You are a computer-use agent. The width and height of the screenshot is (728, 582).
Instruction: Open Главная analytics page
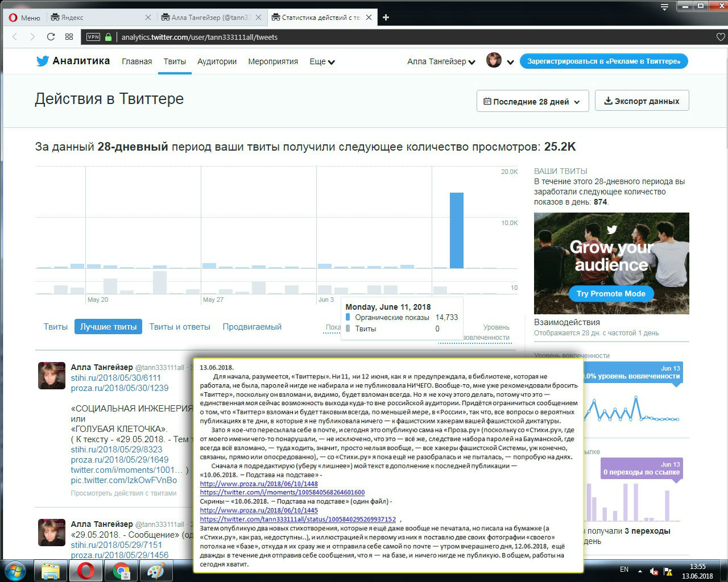(x=137, y=61)
